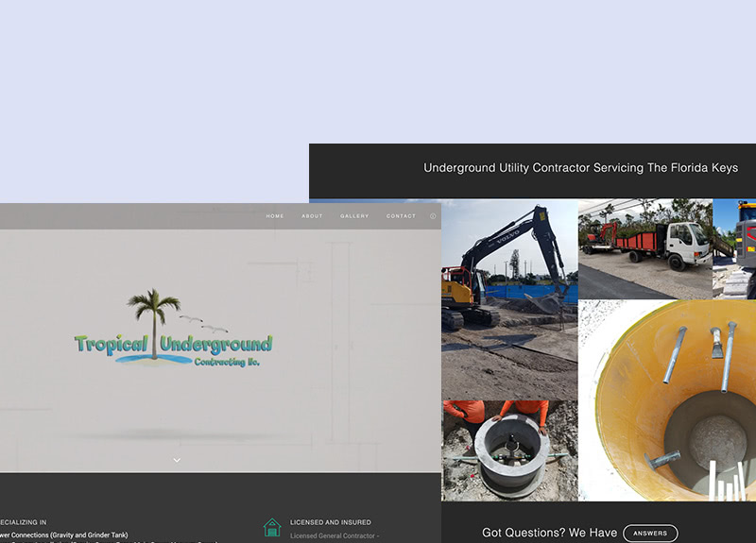
Task: Click the scroll-down chevron below the logo
Action: point(177,460)
